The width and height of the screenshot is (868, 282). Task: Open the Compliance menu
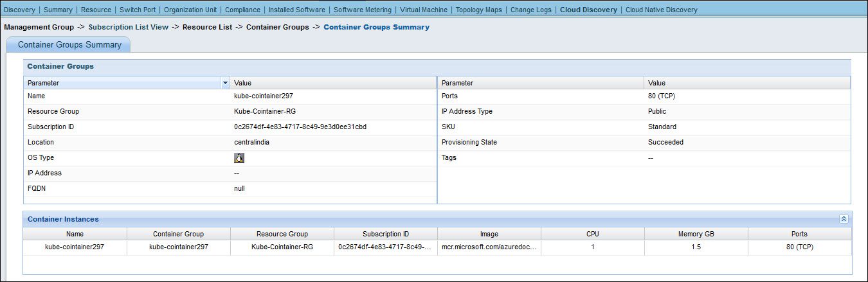[x=243, y=10]
